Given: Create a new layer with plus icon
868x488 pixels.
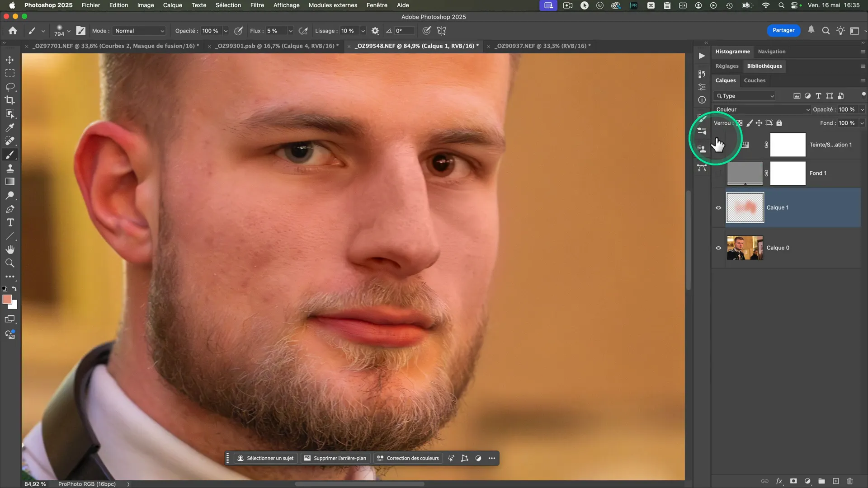Looking at the screenshot, I should 836,481.
